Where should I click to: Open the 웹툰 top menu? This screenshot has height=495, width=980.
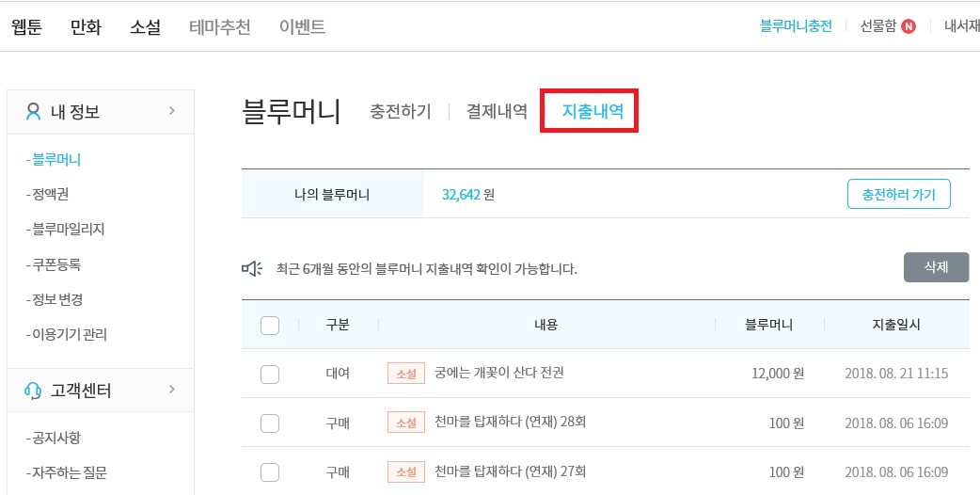[x=27, y=27]
